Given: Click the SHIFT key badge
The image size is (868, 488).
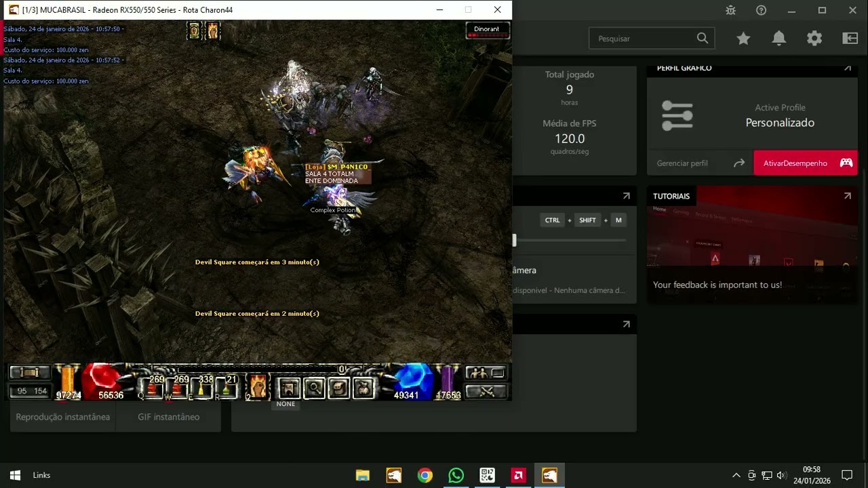Looking at the screenshot, I should point(587,220).
